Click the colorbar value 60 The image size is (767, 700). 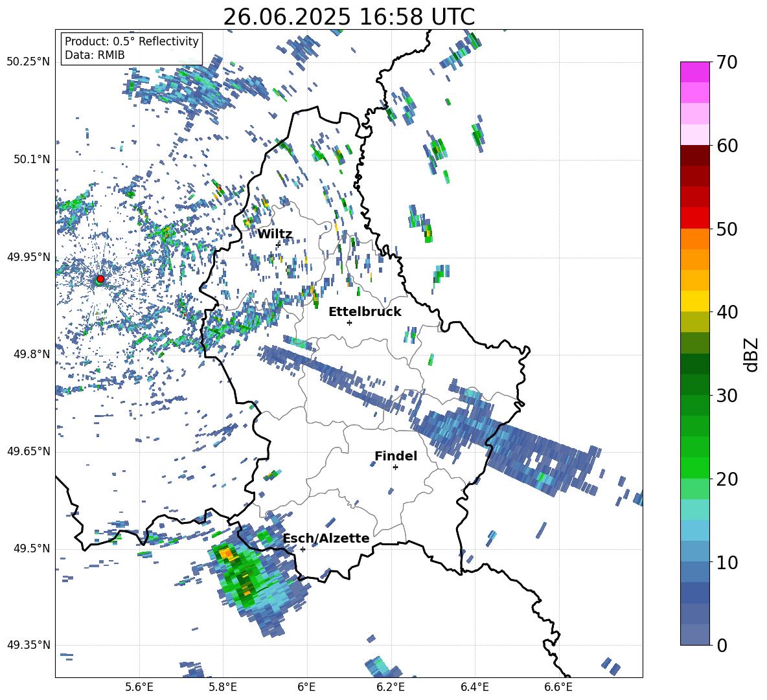727,146
